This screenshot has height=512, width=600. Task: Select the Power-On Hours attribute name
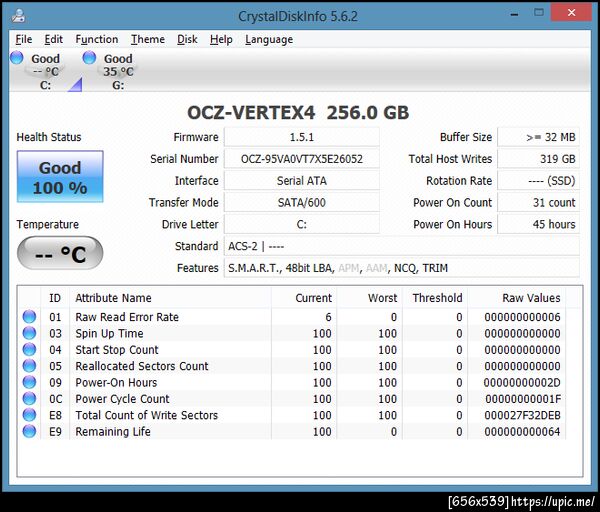point(116,383)
